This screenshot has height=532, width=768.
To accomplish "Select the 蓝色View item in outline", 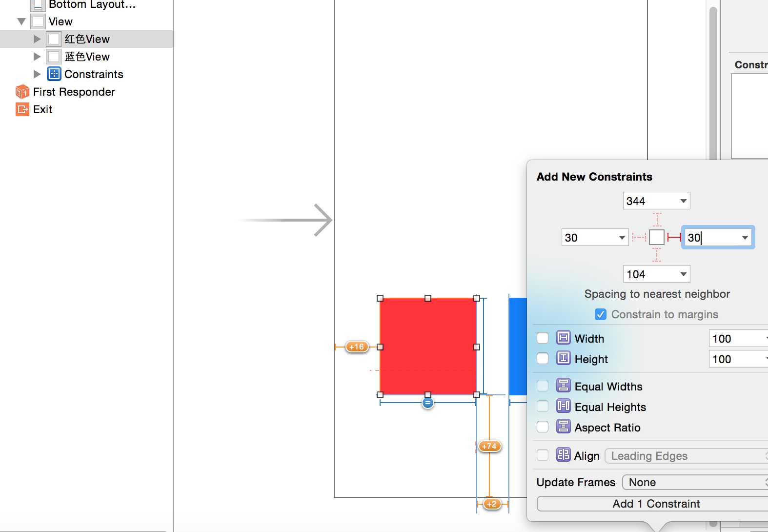I will tap(86, 57).
